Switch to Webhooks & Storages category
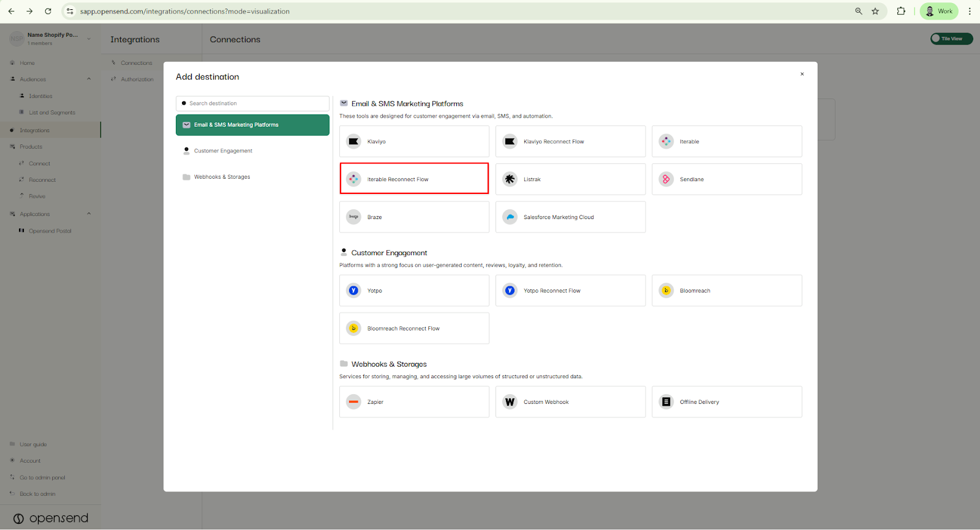The width and height of the screenshot is (980, 530). [x=222, y=177]
